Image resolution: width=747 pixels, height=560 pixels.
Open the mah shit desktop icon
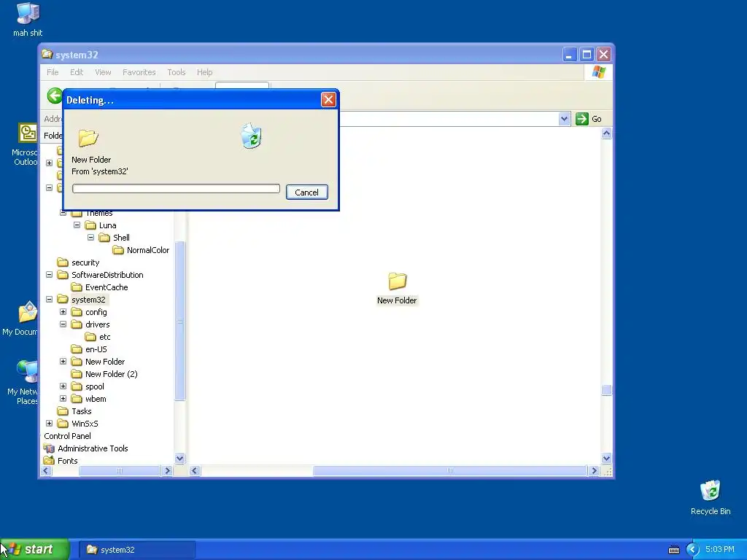tap(28, 20)
